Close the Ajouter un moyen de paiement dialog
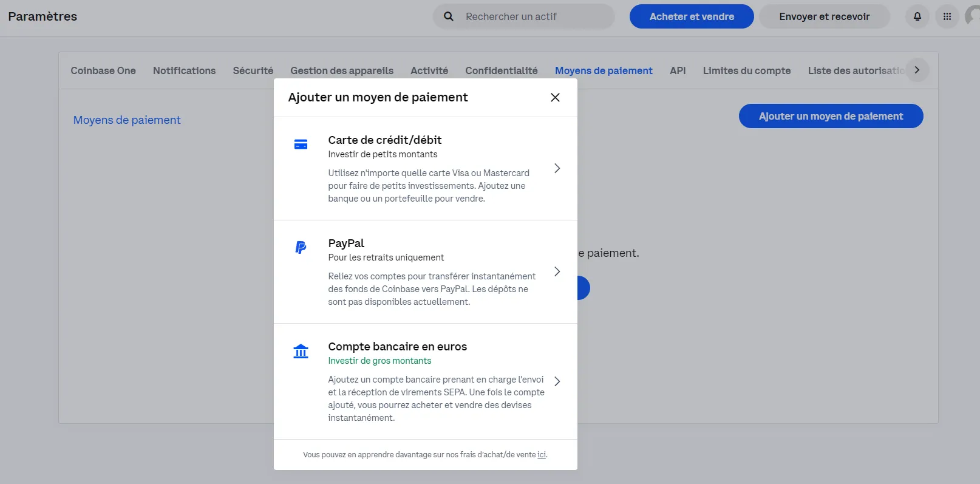 (x=555, y=97)
